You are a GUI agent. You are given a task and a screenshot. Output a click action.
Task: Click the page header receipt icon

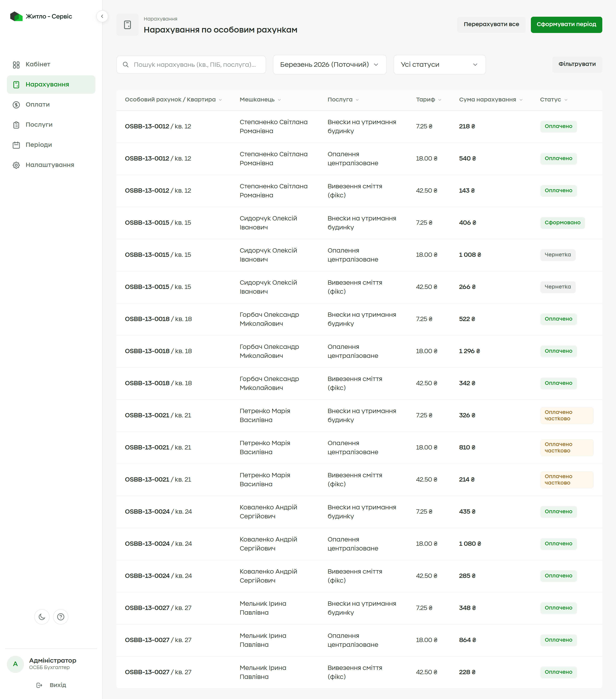(x=127, y=25)
